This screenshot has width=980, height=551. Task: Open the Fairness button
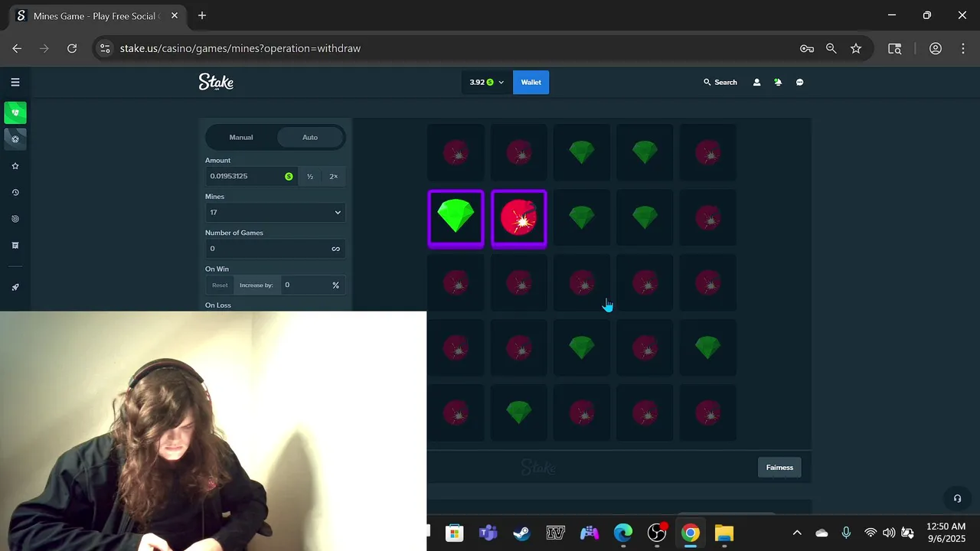click(779, 468)
